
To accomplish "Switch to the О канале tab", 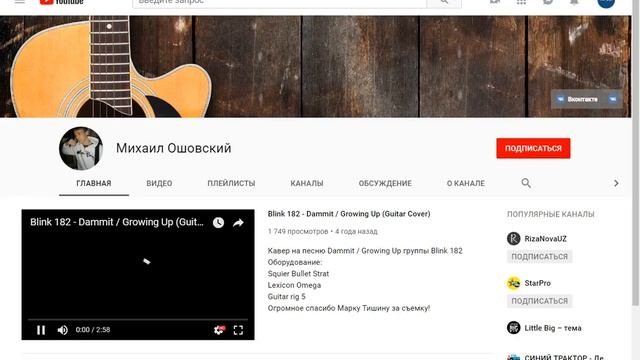I will pyautogui.click(x=466, y=183).
